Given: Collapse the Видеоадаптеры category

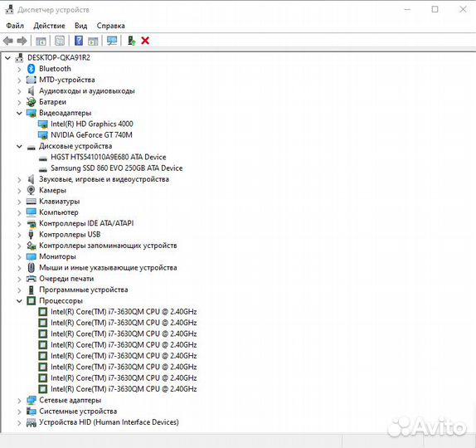Looking at the screenshot, I should point(19,113).
